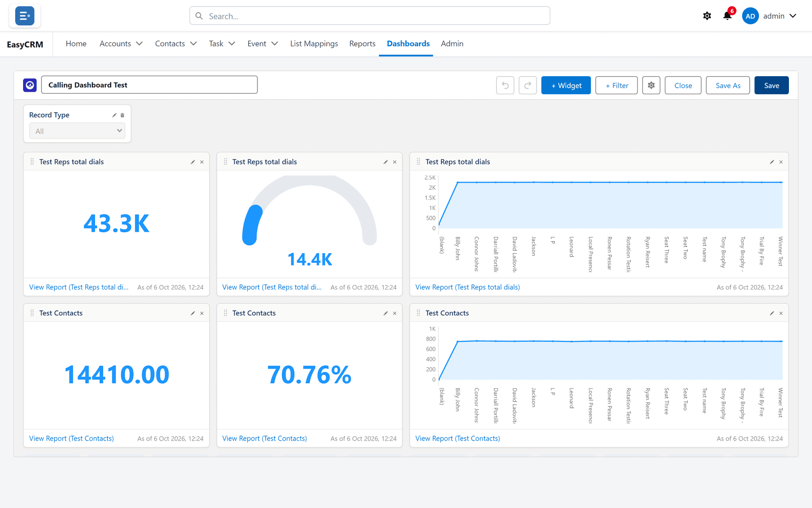Screen dimensions: 812x508
Task: Edit the 14410.00 Test Contacts widget
Action: pos(193,313)
